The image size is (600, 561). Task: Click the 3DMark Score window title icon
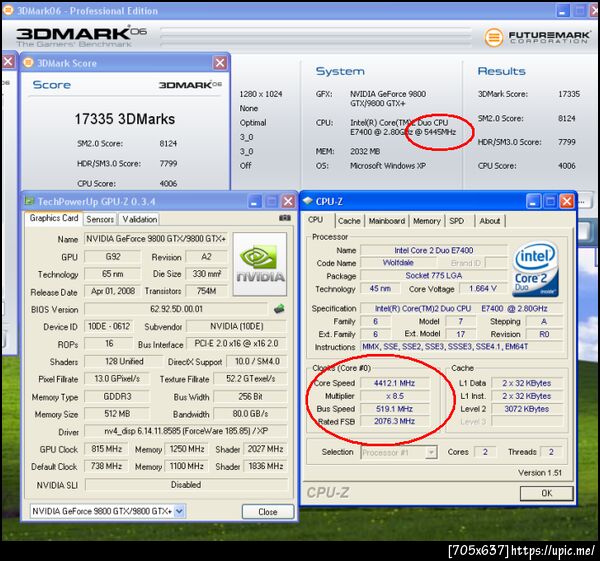(28, 63)
